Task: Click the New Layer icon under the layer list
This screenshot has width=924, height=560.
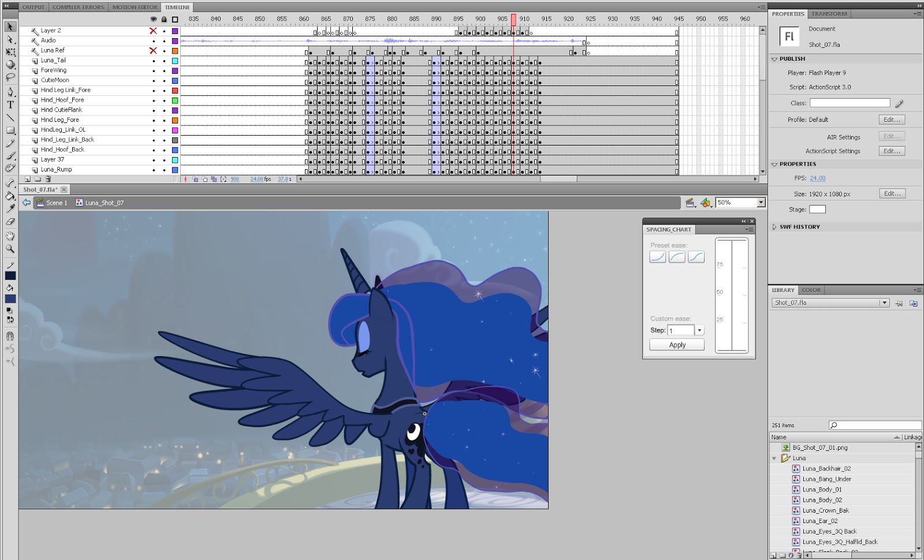Action: [x=27, y=180]
